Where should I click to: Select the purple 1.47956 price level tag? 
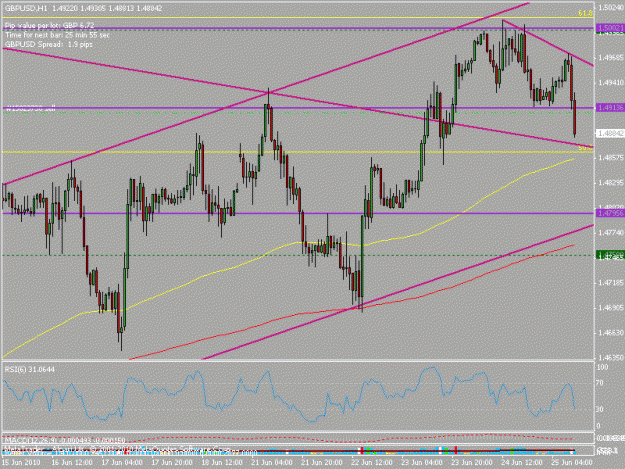[x=609, y=213]
